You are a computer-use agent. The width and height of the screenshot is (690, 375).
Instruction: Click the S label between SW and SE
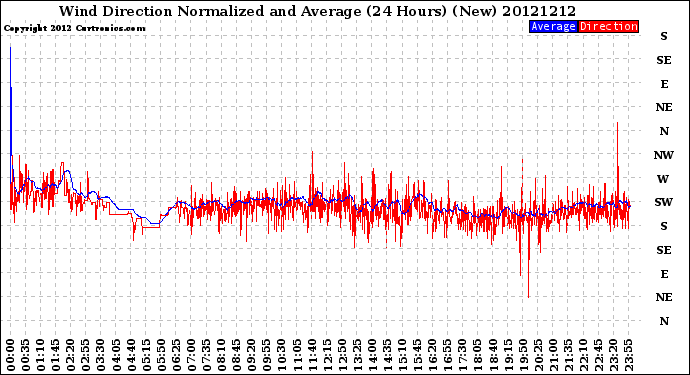664,226
